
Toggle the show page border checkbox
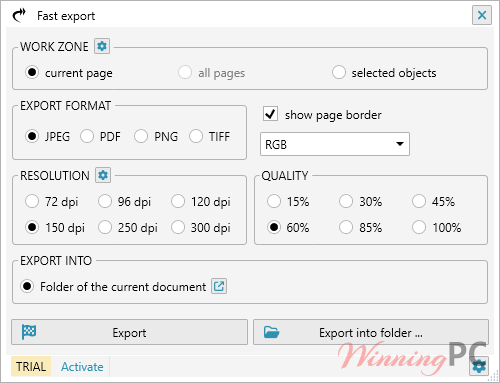point(270,114)
